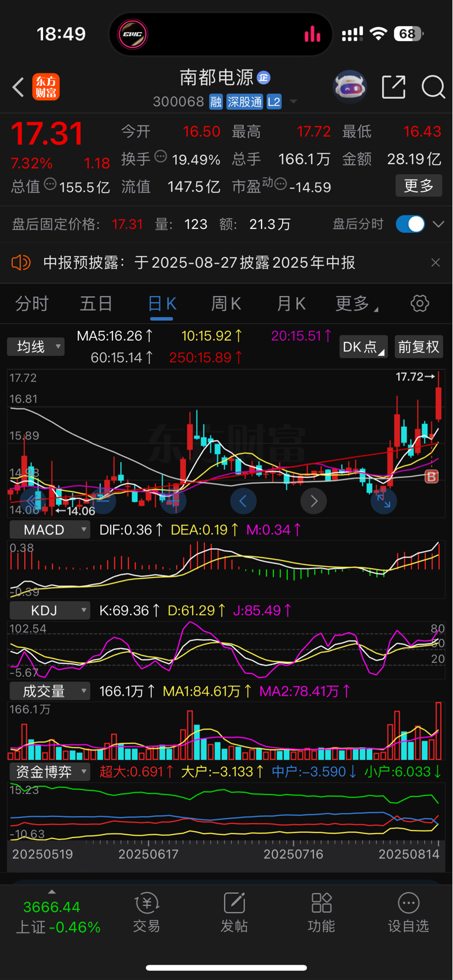
Task: Tap the Dynamic Island activity icon
Action: pos(133,34)
